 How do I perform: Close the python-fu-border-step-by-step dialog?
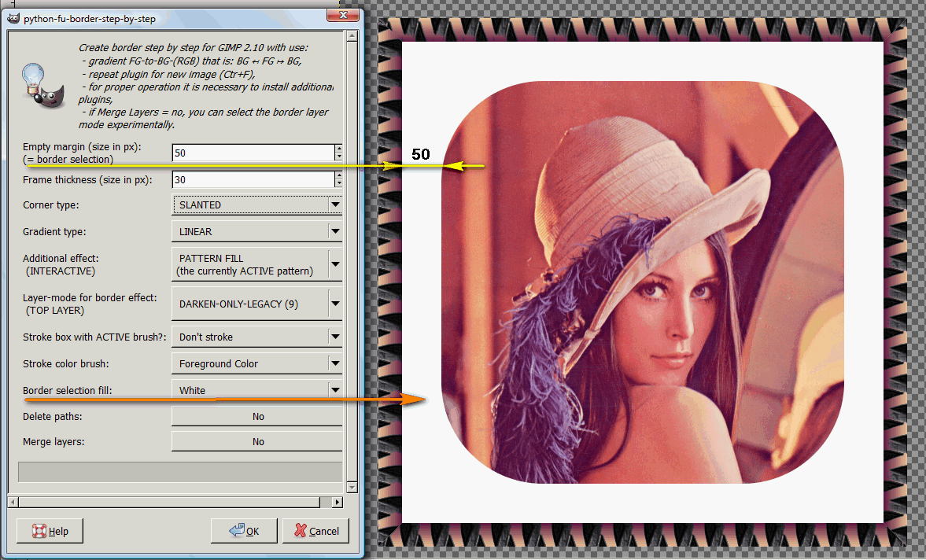342,16
